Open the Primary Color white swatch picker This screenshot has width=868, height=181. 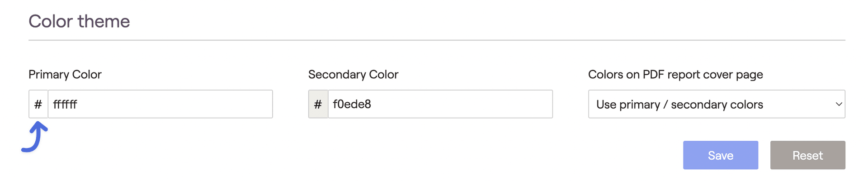(38, 104)
